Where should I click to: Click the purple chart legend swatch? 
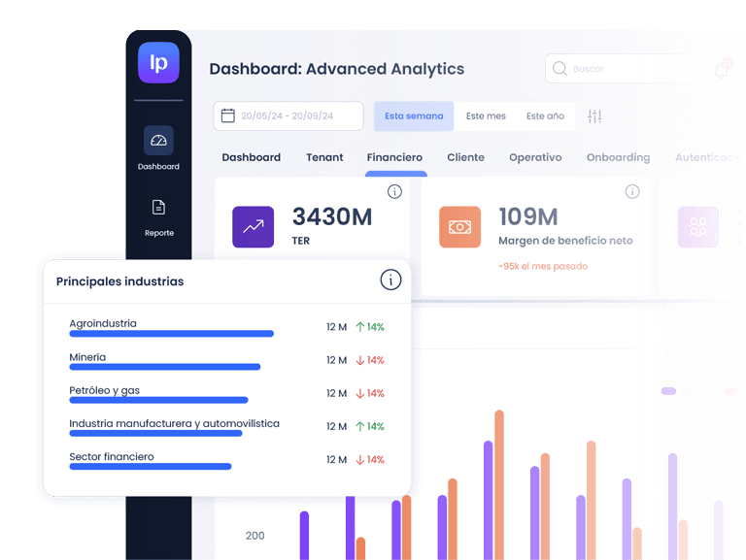point(668,391)
